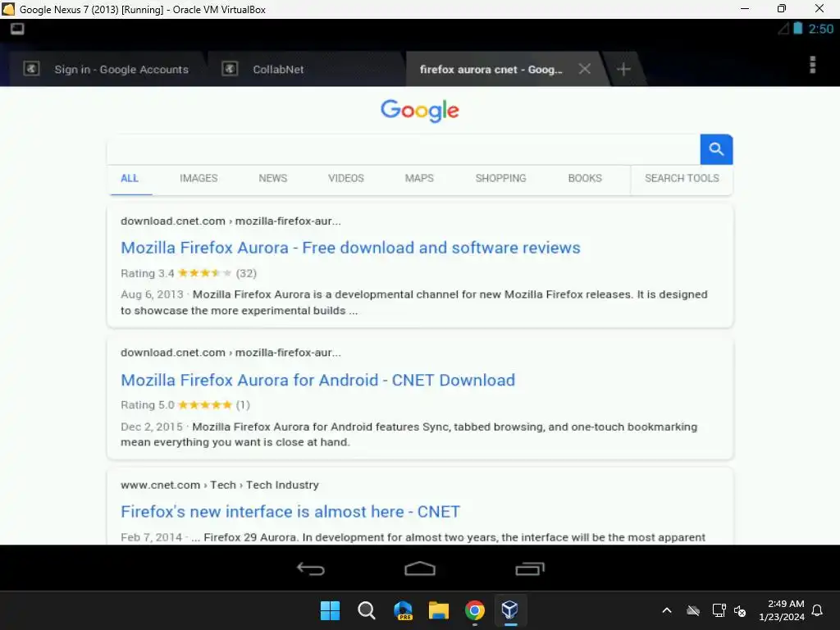Viewport: 840px width, 630px height.
Task: Click favicon of Sign in Google Accounts tab
Action: [32, 69]
